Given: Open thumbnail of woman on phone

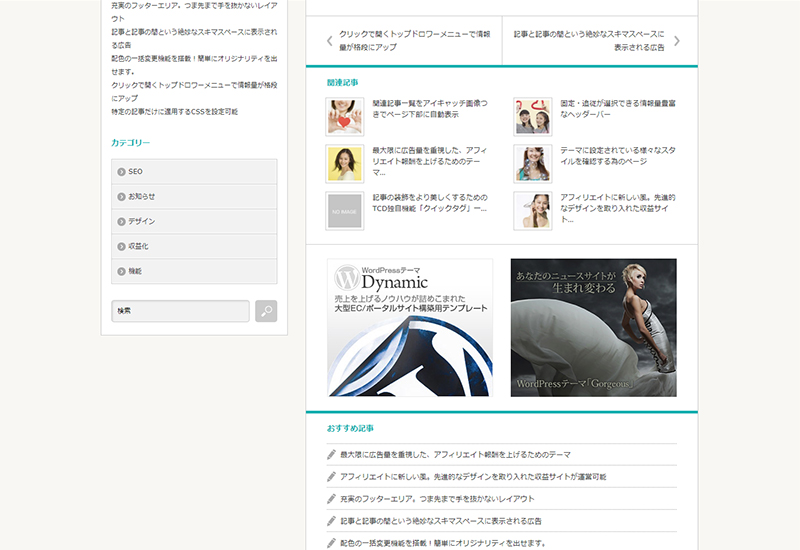Looking at the screenshot, I should tap(533, 211).
